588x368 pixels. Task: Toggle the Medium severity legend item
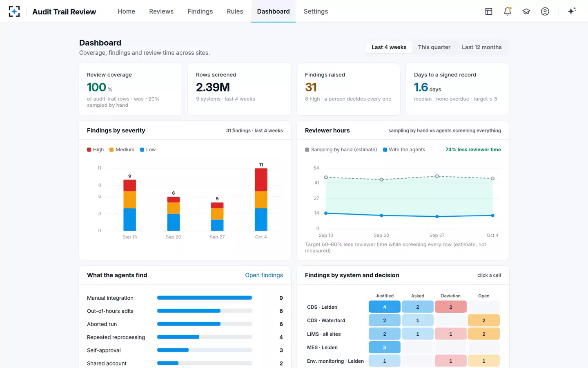pos(122,150)
